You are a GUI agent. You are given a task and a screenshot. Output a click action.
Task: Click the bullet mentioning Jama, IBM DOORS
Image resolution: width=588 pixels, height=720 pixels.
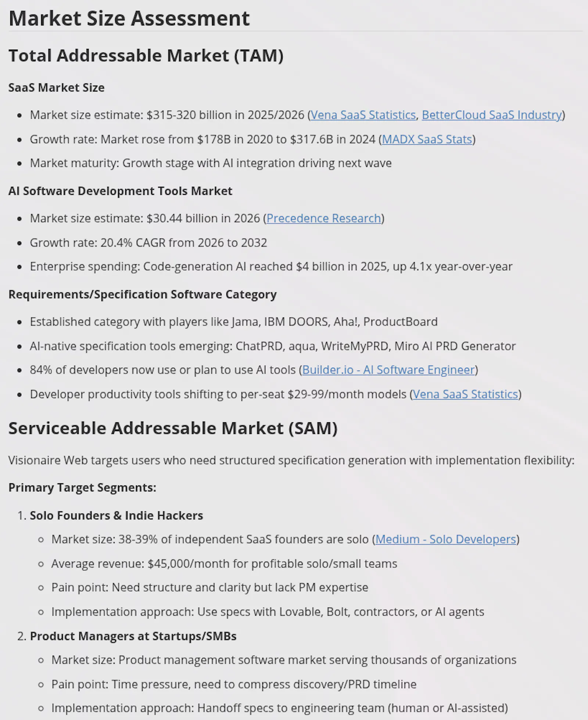(234, 322)
